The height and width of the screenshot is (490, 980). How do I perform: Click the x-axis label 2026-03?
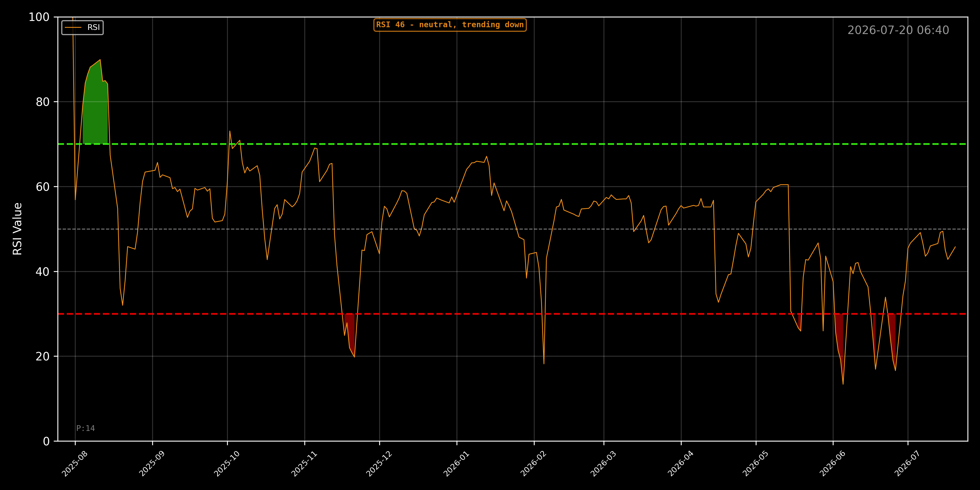pyautogui.click(x=603, y=463)
